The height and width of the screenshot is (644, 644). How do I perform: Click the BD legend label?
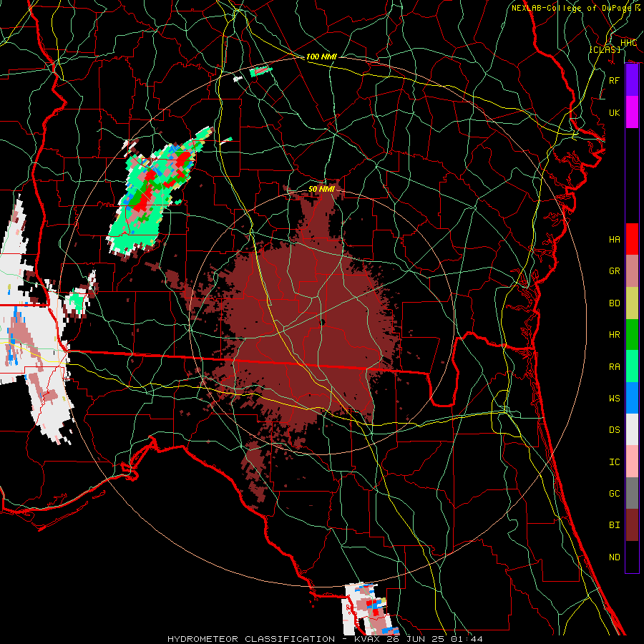tap(614, 303)
